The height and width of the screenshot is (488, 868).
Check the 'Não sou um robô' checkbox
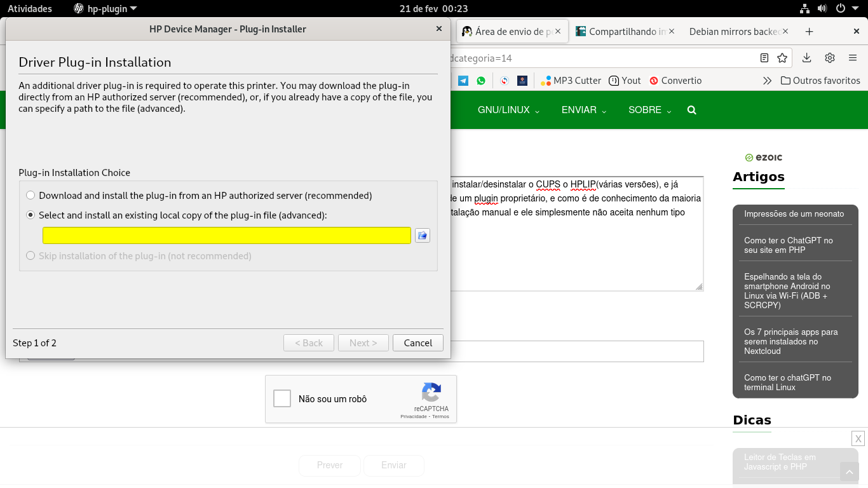pos(282,398)
